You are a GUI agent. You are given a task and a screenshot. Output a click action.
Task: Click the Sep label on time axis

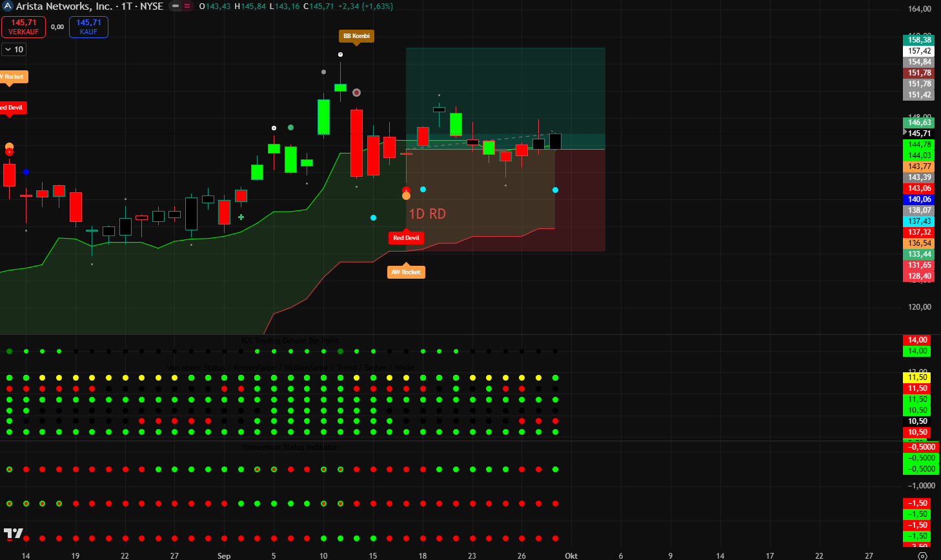(224, 555)
